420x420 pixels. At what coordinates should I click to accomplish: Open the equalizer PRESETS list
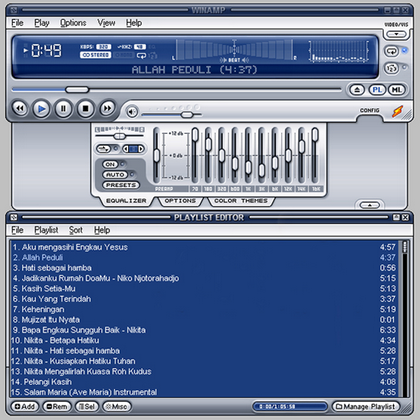121,185
